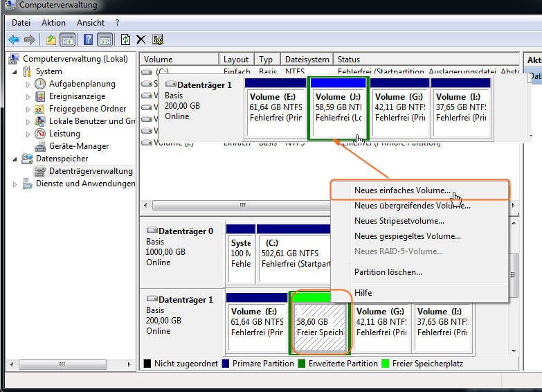Click the Forward arrow toolbar icon
The image size is (542, 392).
[x=30, y=39]
